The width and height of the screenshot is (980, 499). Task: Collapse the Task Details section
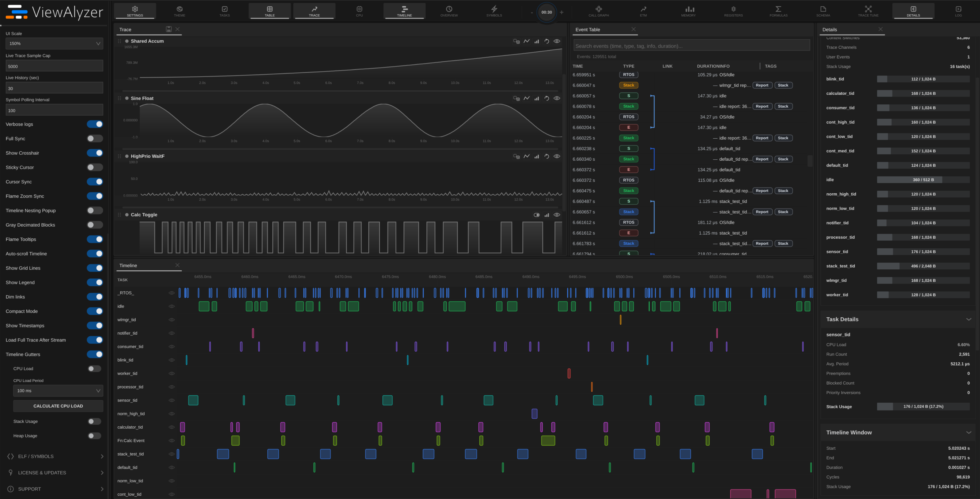point(968,319)
